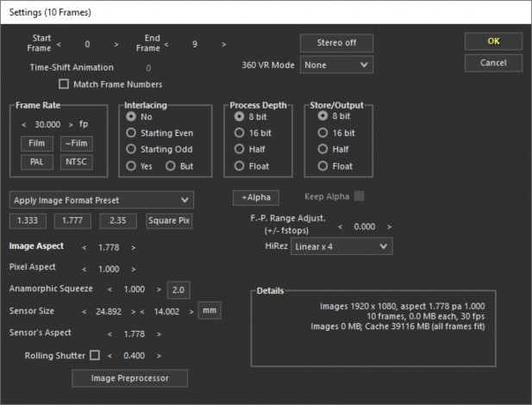
Task: Select Process Depth Float
Action: [x=239, y=165]
